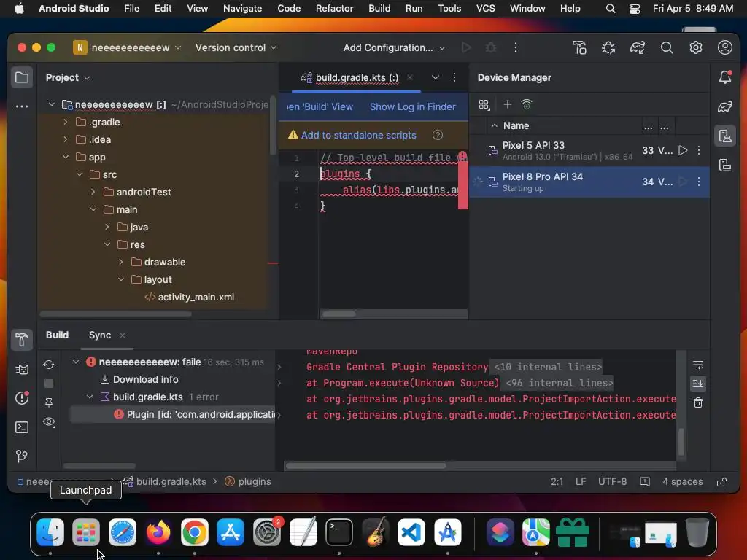Click UTF-8 encoding in status bar
Image resolution: width=747 pixels, height=560 pixels.
click(612, 482)
